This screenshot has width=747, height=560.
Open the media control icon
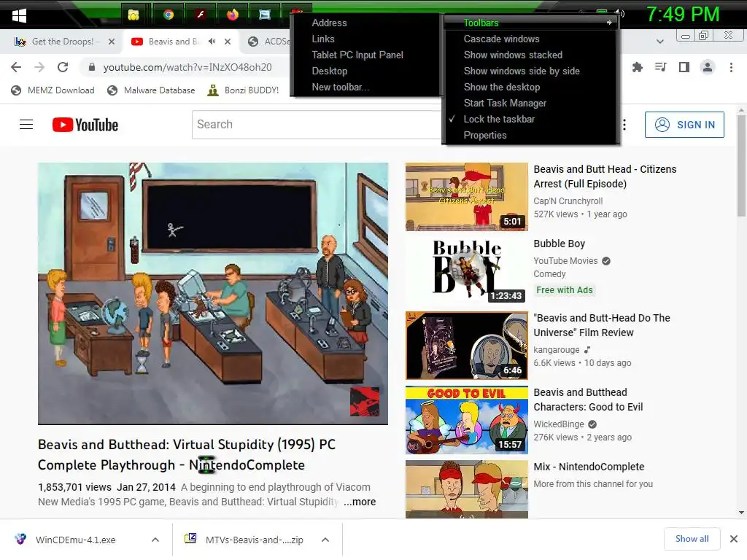pos(660,67)
